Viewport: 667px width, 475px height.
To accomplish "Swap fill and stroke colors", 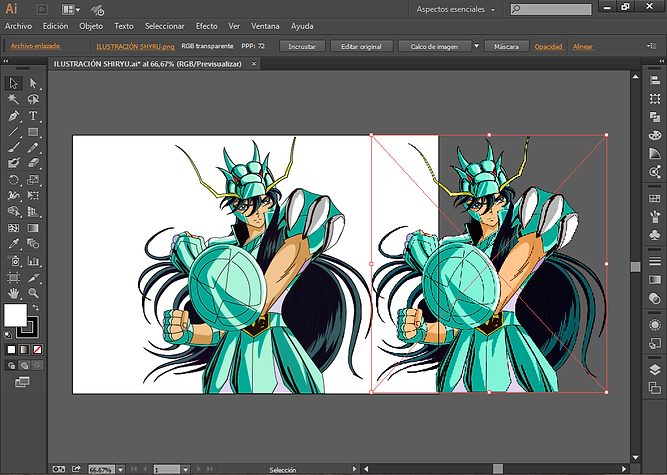I will [x=36, y=307].
